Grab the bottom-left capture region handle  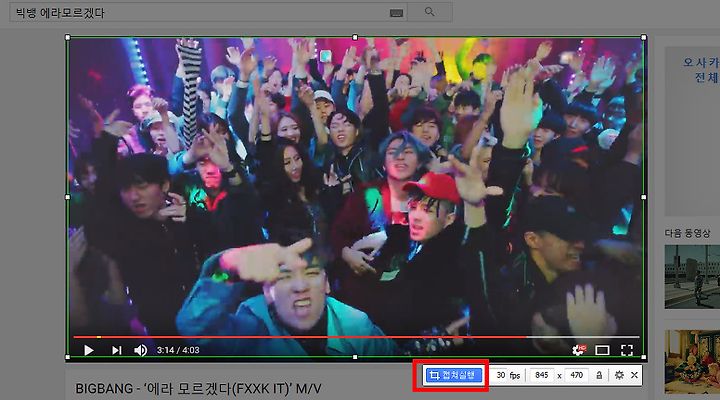68,357
